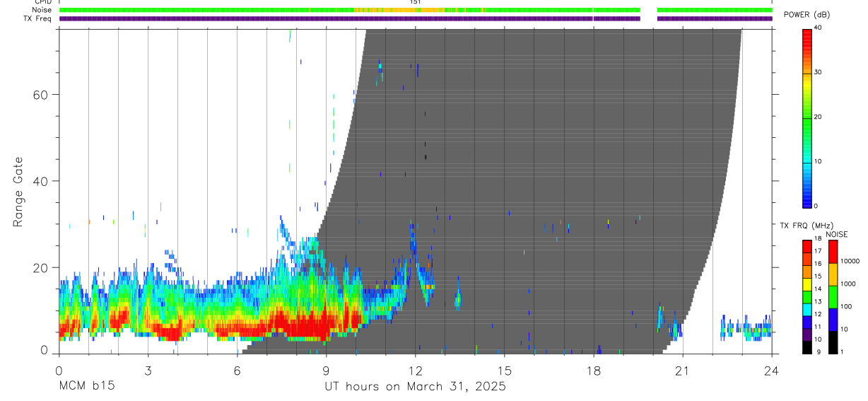Click the '1' label on the NOISE legend
The width and height of the screenshot is (868, 401).
coord(841,351)
